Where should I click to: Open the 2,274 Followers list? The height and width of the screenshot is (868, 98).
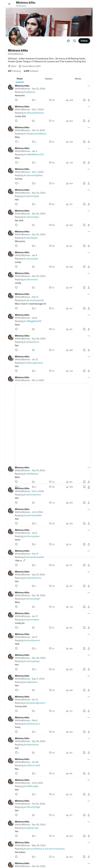[x=31, y=71]
